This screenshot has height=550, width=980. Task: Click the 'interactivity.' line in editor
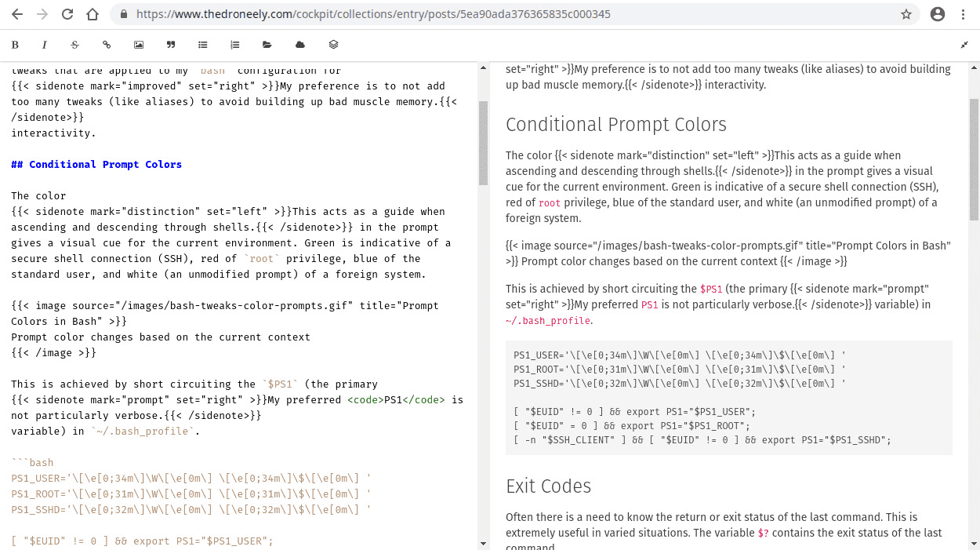(53, 133)
